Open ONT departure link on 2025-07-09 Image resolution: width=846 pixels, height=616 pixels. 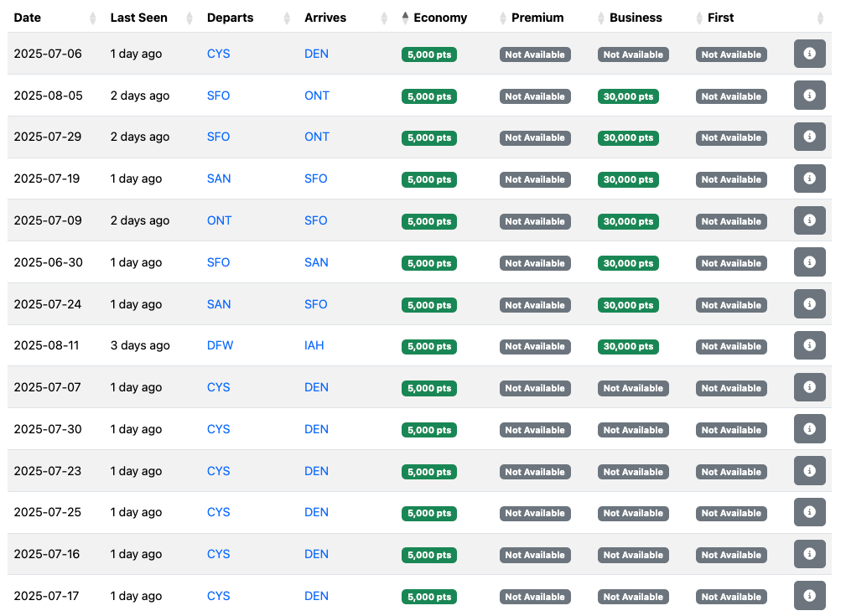click(219, 220)
